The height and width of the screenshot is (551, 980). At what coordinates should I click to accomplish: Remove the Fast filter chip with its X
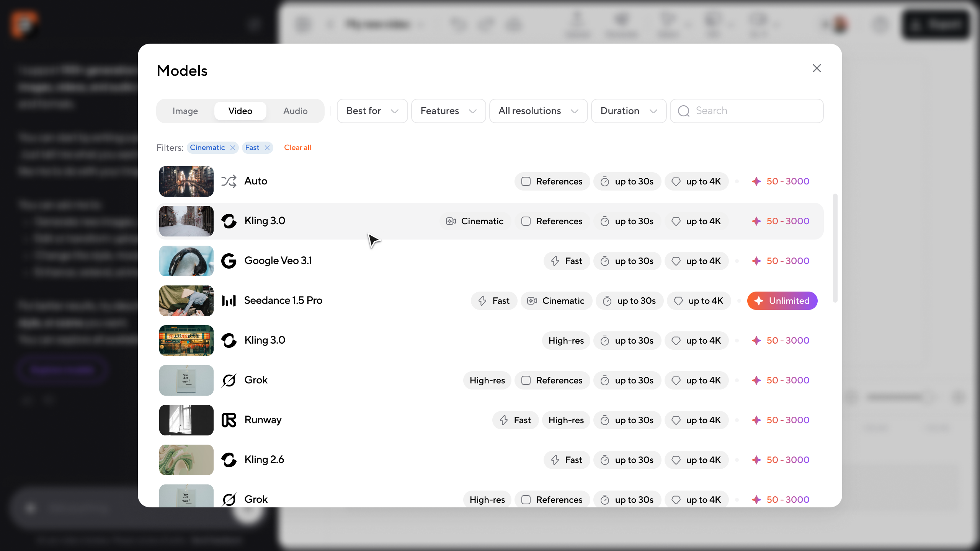[x=267, y=148]
